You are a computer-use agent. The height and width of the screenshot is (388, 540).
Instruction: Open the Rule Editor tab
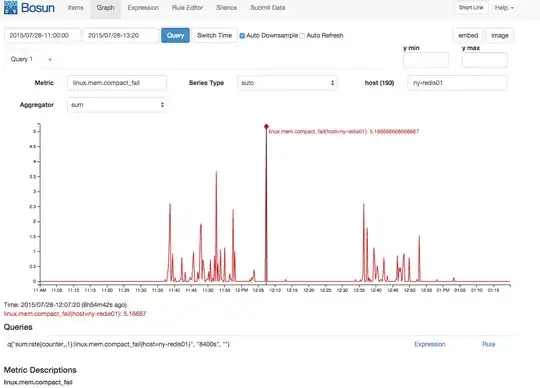[x=187, y=8]
